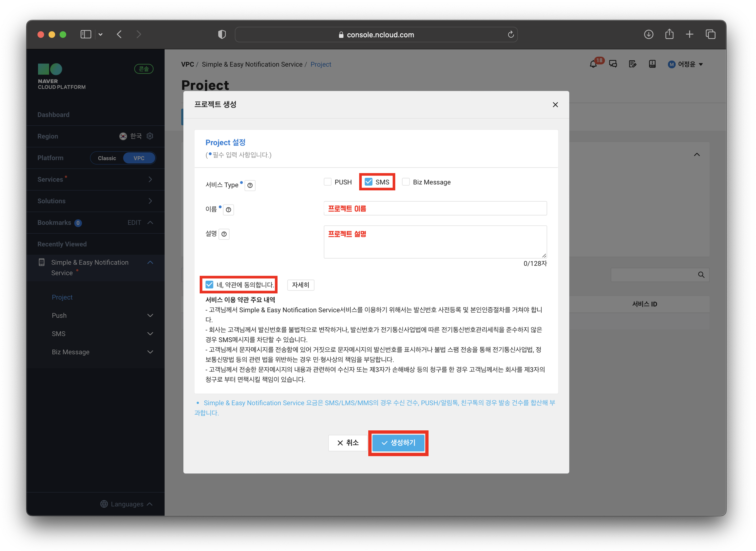Open the Dashboard menu item

[53, 115]
